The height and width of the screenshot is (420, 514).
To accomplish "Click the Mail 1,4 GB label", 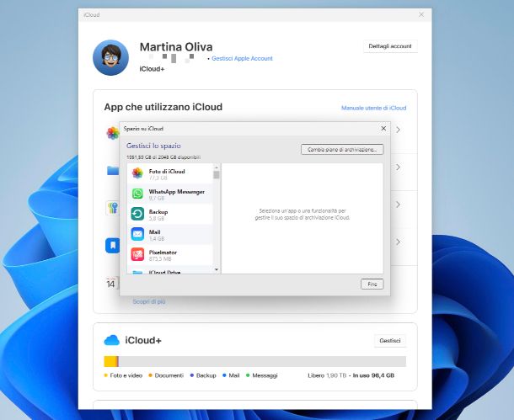I will tap(157, 235).
